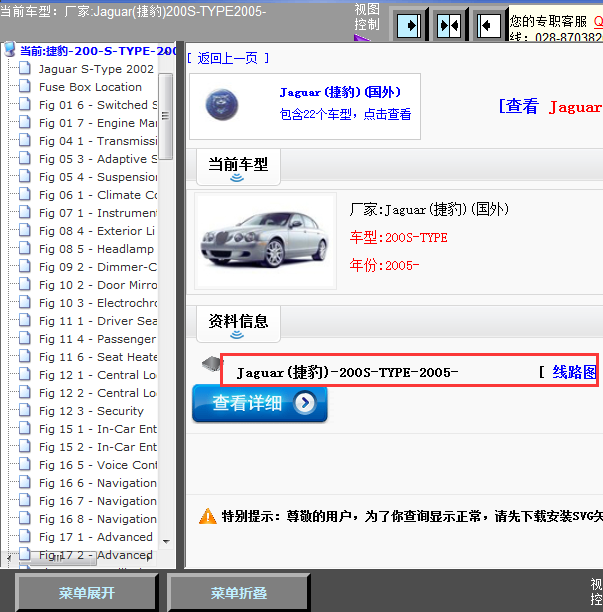603x612 pixels.
Task: Click the 查看详细 button
Action: coord(260,403)
